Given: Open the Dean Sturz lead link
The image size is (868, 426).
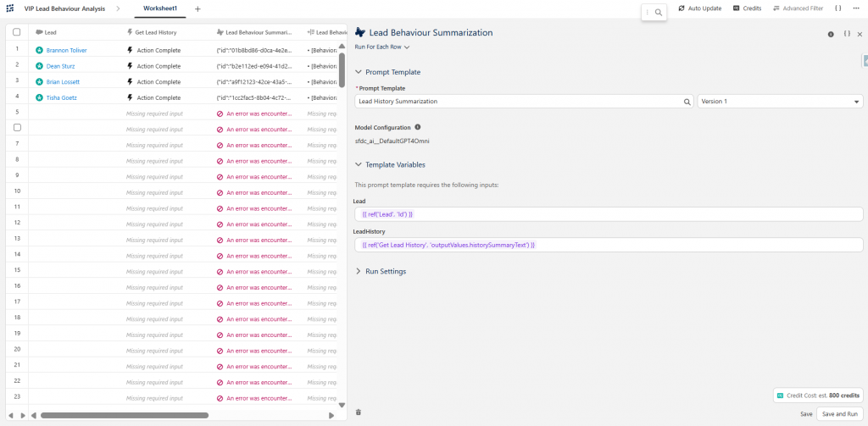Looking at the screenshot, I should click(60, 66).
